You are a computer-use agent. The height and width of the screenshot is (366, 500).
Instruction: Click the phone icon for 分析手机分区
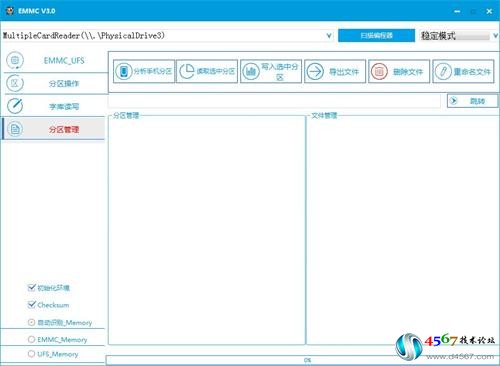(x=124, y=71)
